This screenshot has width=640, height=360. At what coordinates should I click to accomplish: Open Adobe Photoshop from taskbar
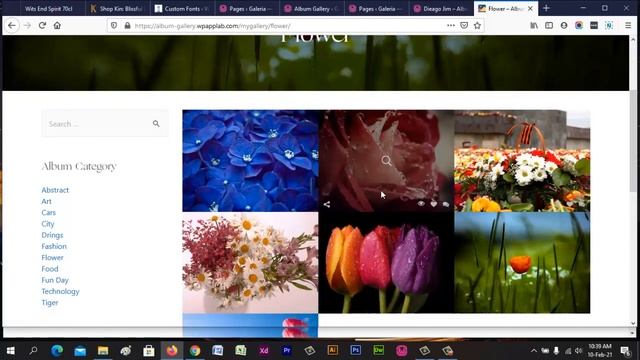356,350
